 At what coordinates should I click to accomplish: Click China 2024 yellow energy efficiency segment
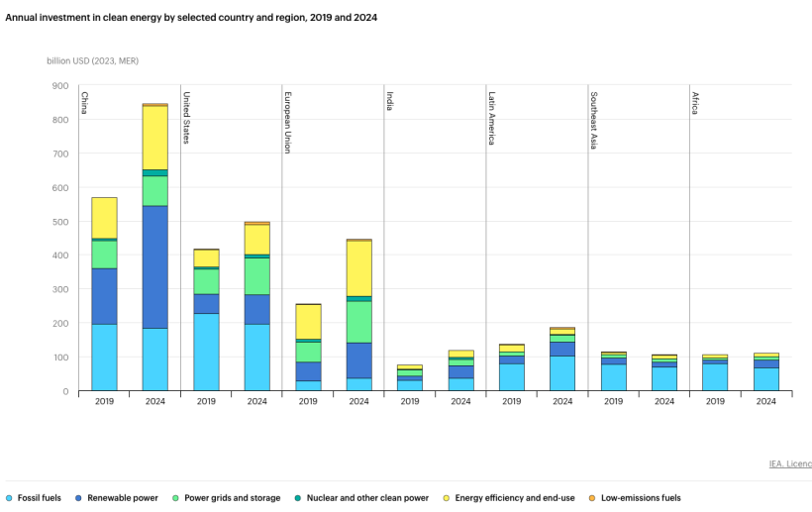pos(155,138)
